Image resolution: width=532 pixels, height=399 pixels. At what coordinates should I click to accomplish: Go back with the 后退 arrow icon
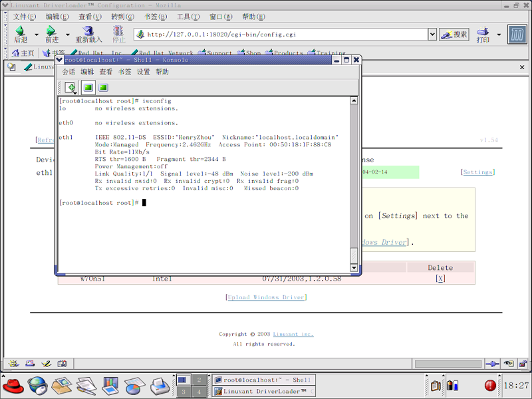click(x=21, y=34)
